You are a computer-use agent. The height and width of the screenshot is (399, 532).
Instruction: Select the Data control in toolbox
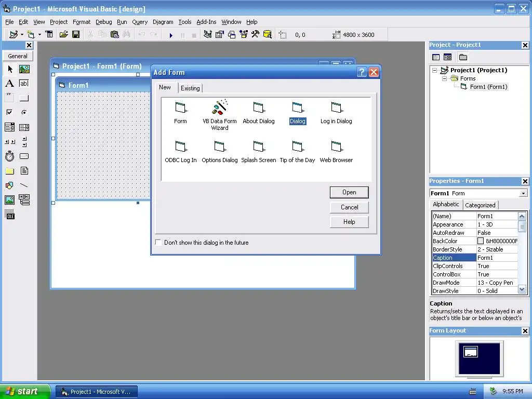click(x=24, y=200)
